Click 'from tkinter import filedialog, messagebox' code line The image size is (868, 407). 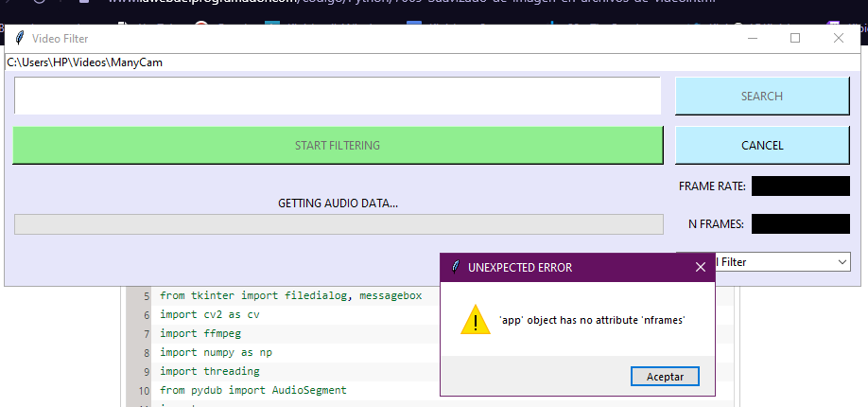pos(290,295)
